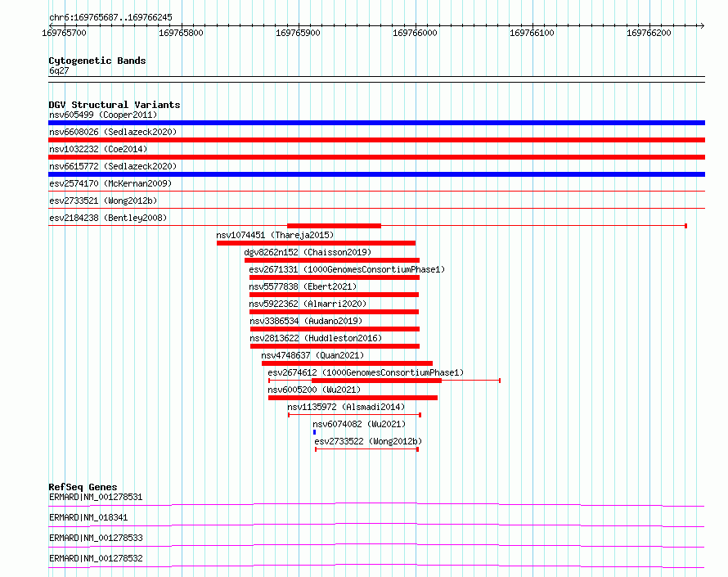Open the nsv1032232 (Coe2014) label
Screen dimensions: 728x577
[98, 149]
